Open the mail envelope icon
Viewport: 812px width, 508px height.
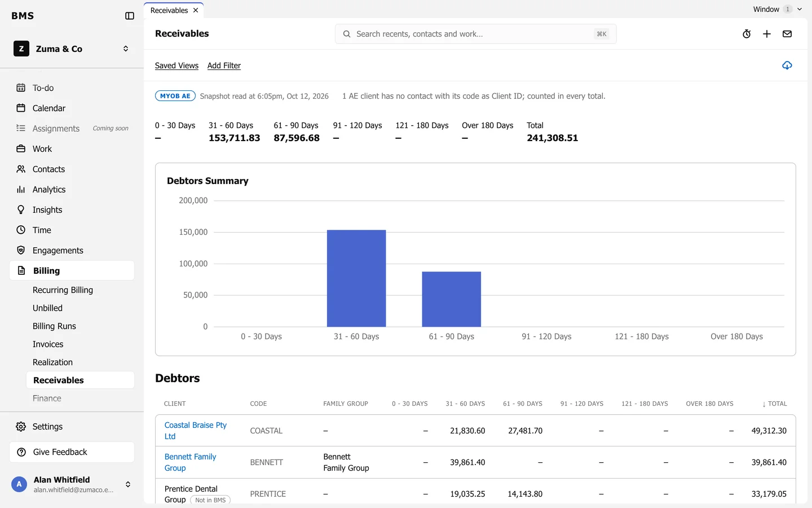[787, 34]
